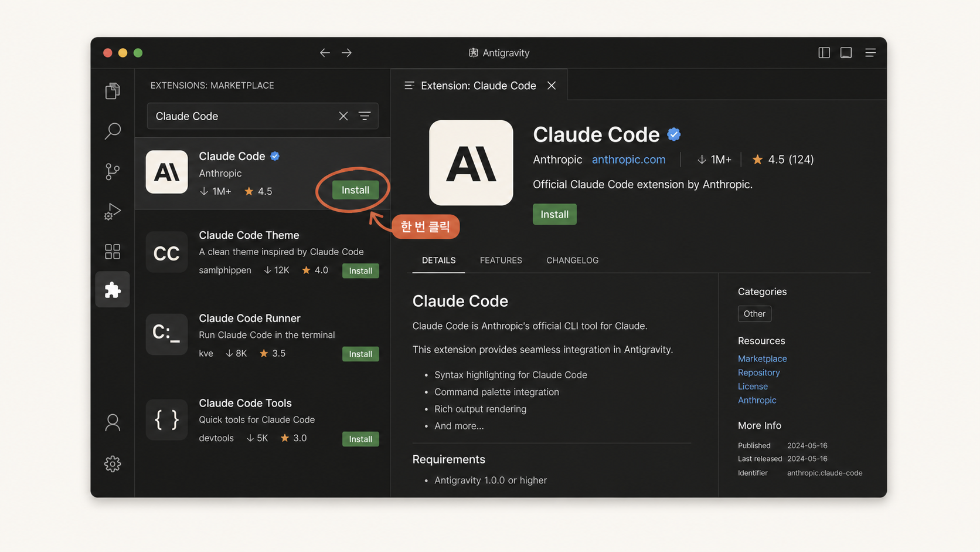The width and height of the screenshot is (980, 552).
Task: Switch to the DETAILS tab
Action: point(438,260)
